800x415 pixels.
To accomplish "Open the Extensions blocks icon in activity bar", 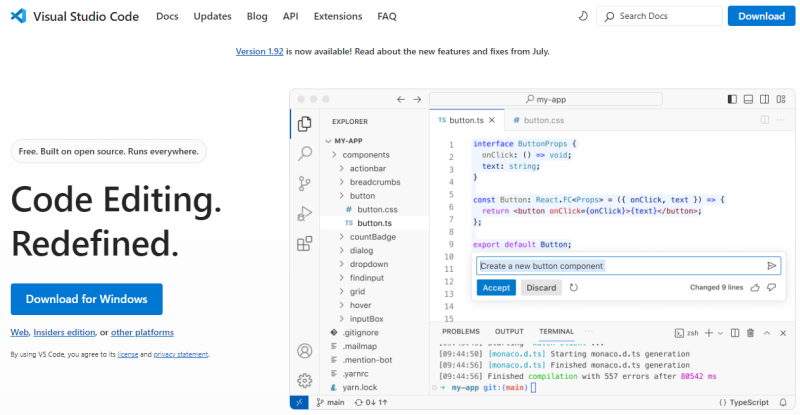I will pyautogui.click(x=305, y=243).
